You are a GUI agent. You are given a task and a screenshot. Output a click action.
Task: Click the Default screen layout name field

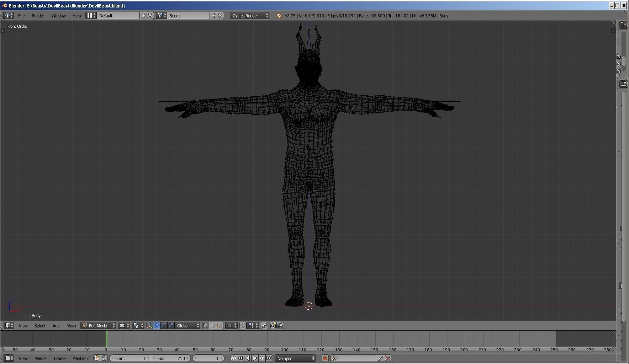click(118, 16)
